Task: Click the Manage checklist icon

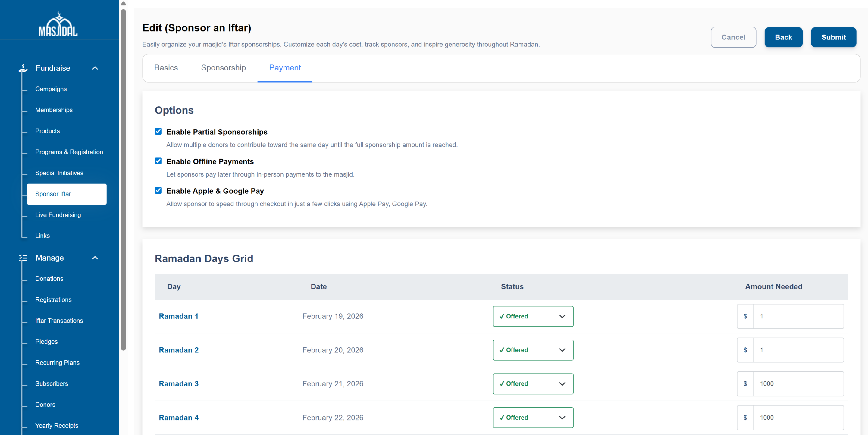Action: click(23, 258)
